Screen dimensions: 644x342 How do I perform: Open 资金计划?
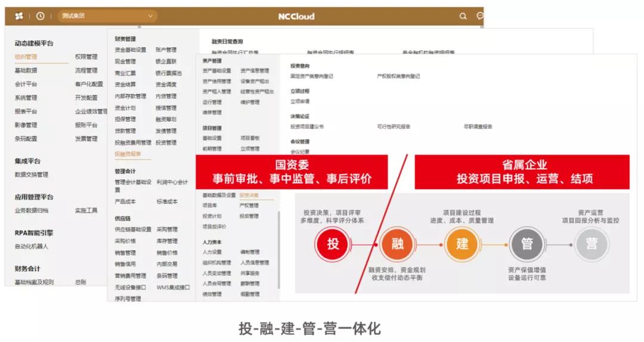pyautogui.click(x=125, y=108)
